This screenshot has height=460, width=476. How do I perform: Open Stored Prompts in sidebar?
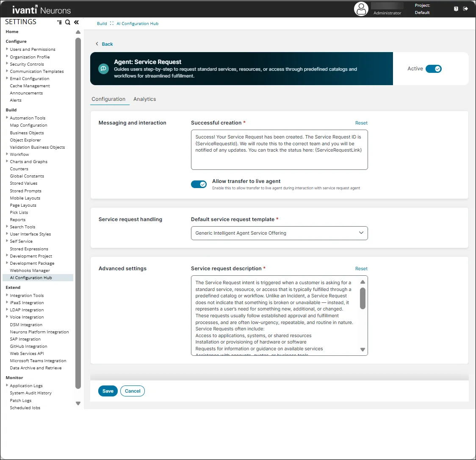tap(25, 191)
